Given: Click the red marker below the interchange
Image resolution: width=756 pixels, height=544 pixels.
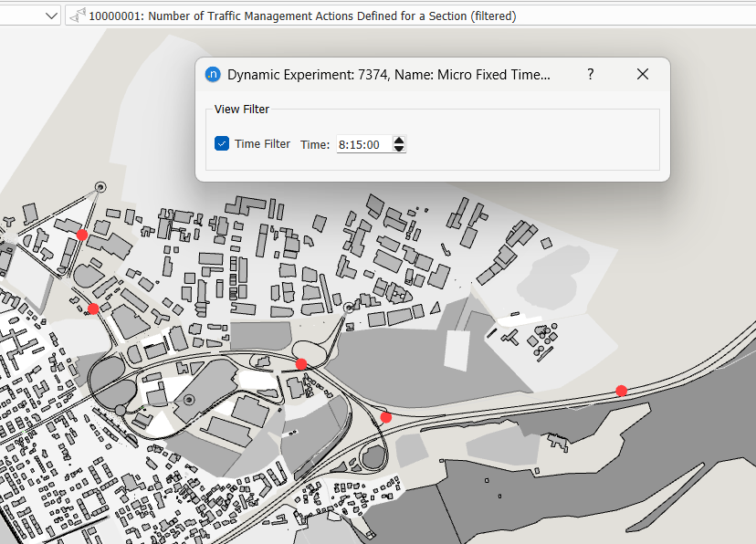Looking at the screenshot, I should tap(384, 416).
